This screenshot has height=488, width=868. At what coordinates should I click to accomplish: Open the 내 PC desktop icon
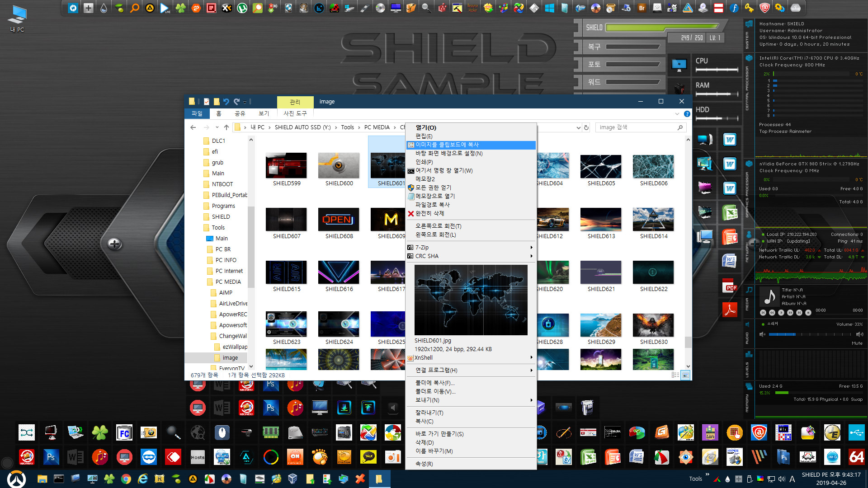click(17, 19)
